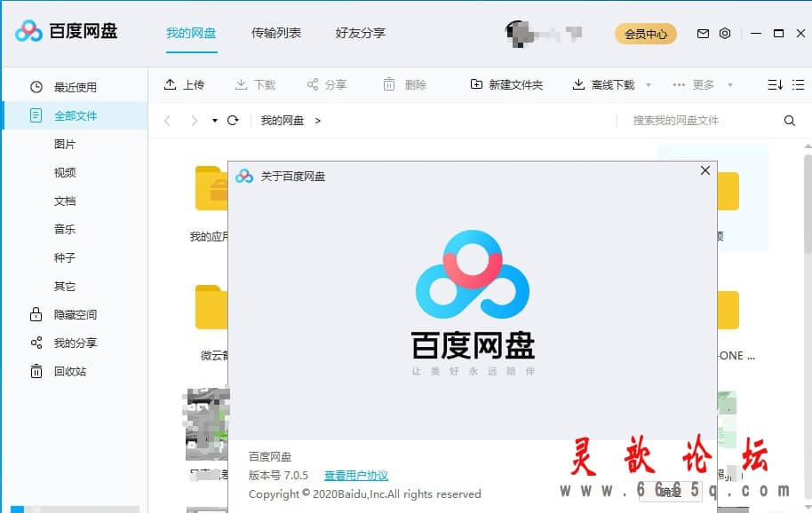Click the download icon in toolbar
Screen dimensions: 812x513
click(241, 84)
